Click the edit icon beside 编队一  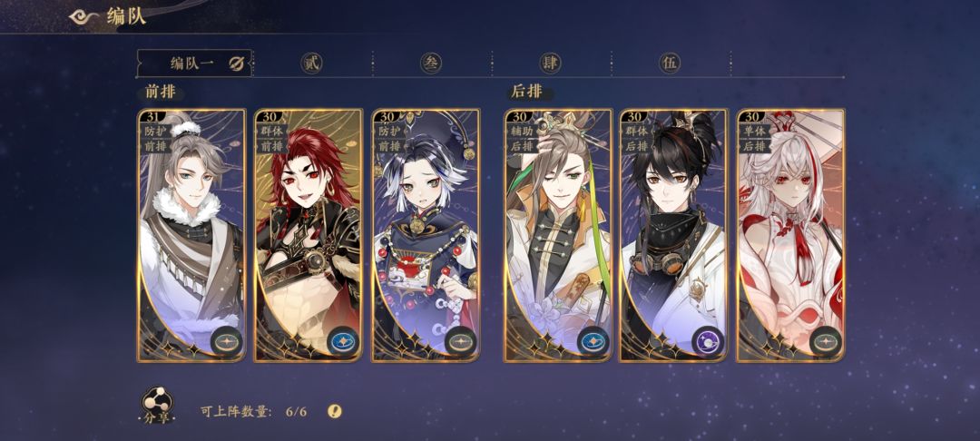[x=237, y=64]
